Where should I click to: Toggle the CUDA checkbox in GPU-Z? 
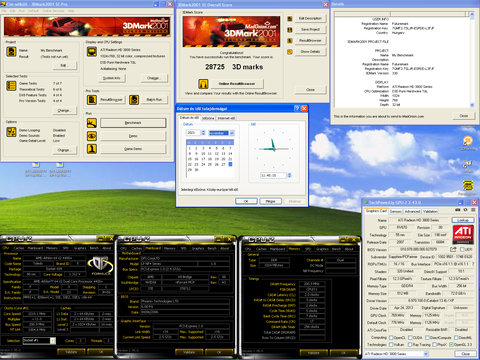(x=410, y=338)
